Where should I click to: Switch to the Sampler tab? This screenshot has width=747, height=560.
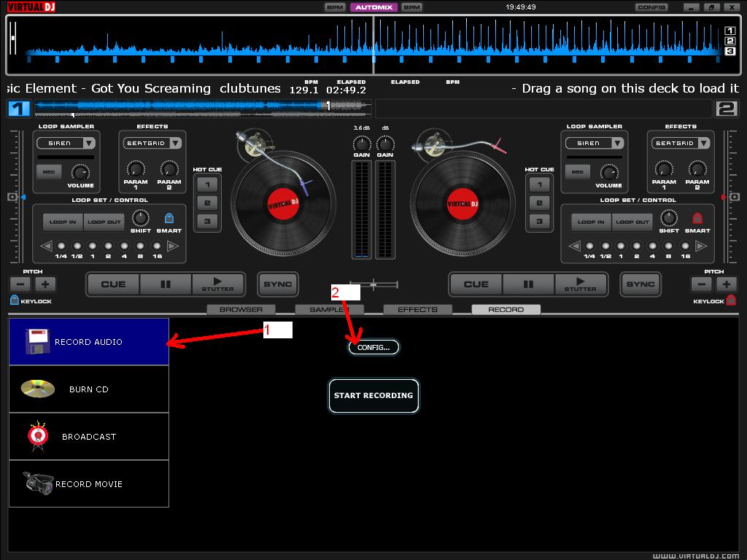(329, 309)
